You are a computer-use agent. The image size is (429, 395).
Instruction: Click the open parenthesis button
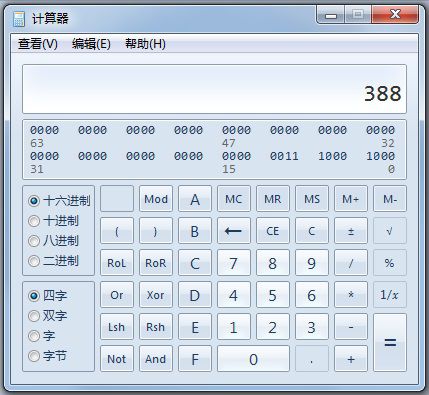(117, 231)
